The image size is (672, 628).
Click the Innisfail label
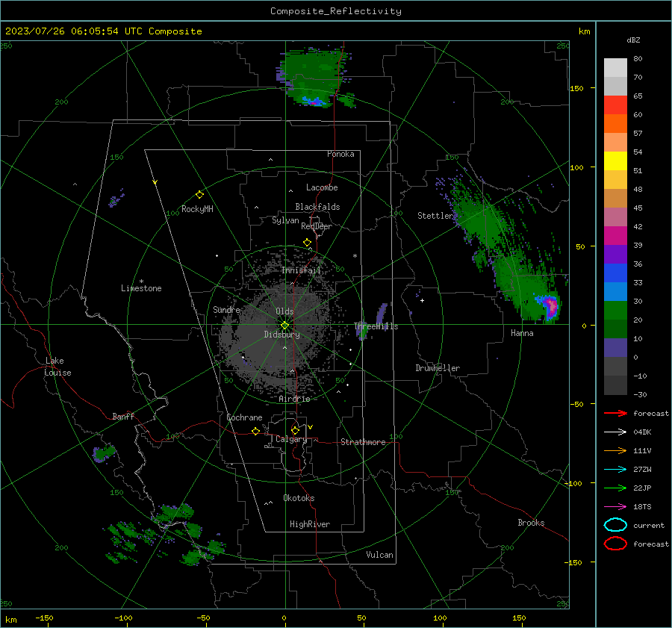coord(301,270)
